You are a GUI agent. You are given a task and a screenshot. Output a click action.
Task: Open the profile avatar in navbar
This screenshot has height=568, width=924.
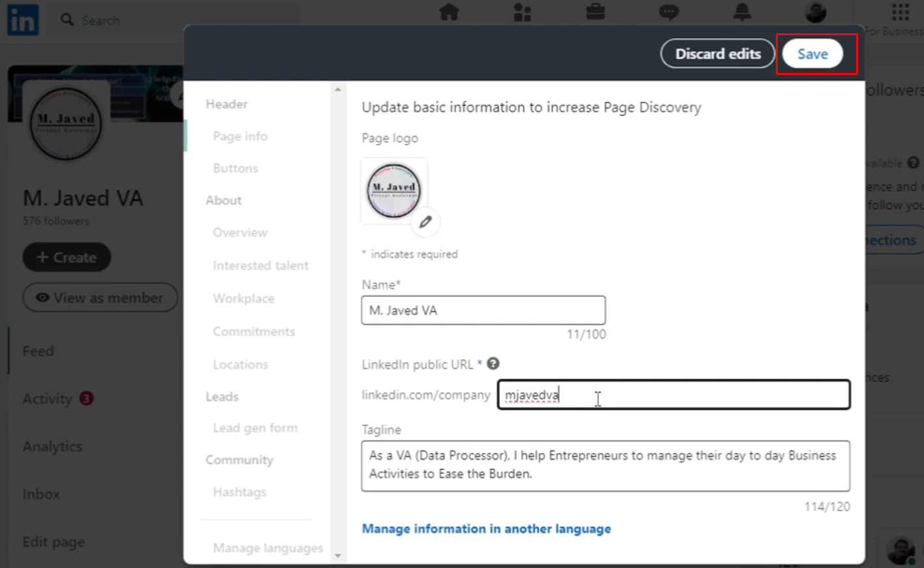click(816, 12)
